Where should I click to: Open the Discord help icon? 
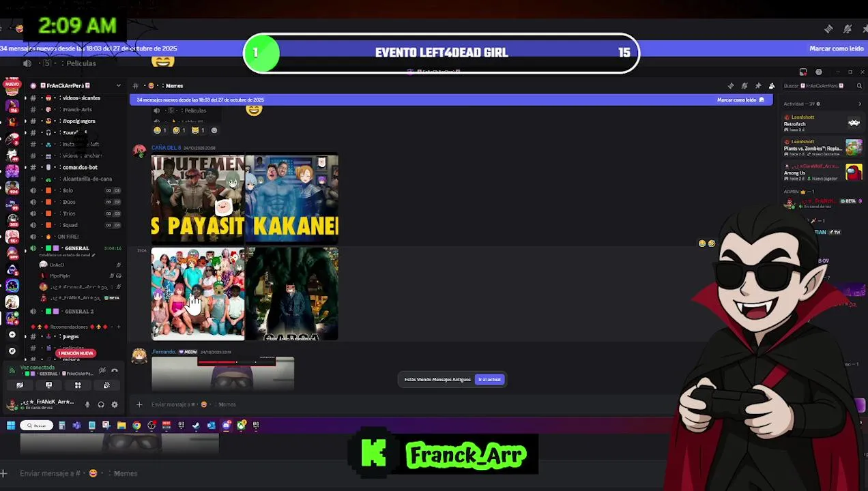(819, 72)
